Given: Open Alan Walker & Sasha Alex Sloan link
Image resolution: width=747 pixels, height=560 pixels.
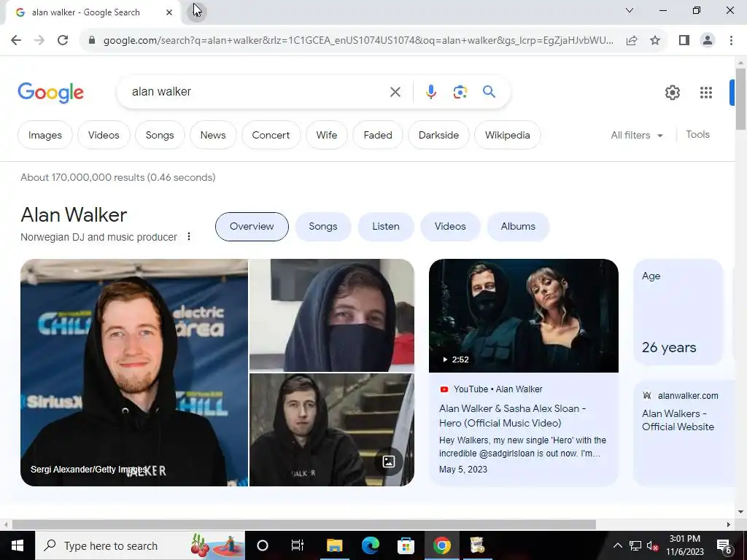Looking at the screenshot, I should pyautogui.click(x=513, y=416).
